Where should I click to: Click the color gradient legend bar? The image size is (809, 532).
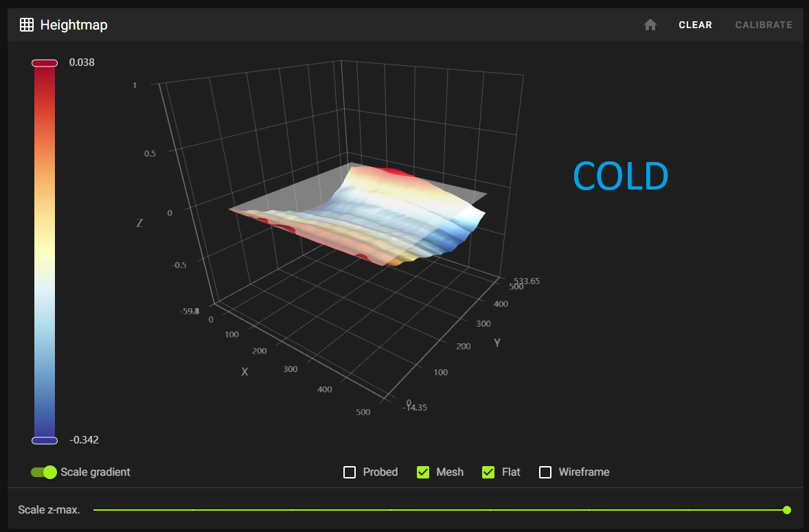pos(45,251)
